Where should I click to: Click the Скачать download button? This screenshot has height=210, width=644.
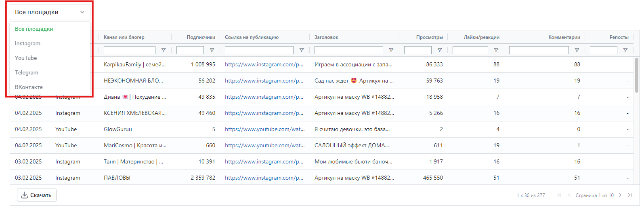coord(37,195)
